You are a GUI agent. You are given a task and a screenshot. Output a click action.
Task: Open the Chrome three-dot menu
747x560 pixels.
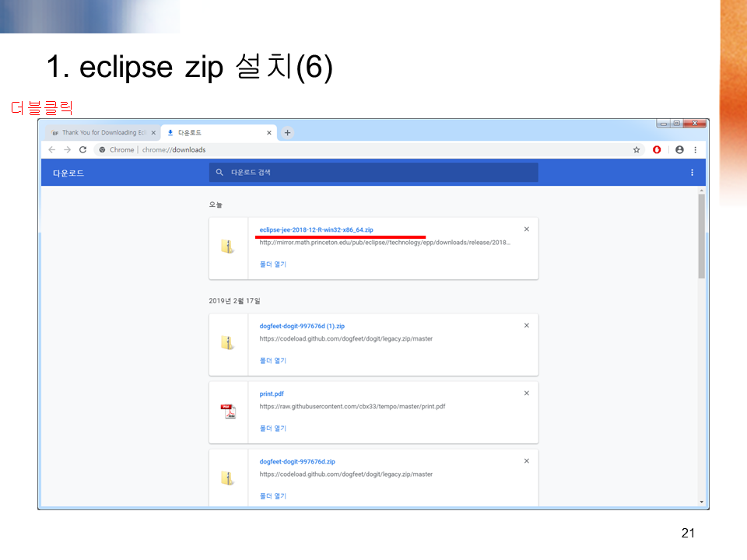click(x=696, y=149)
